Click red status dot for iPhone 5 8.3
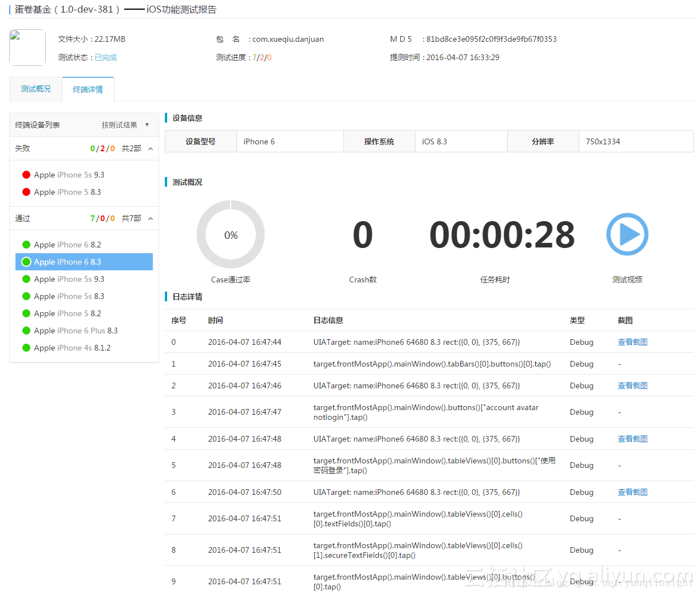 point(26,192)
